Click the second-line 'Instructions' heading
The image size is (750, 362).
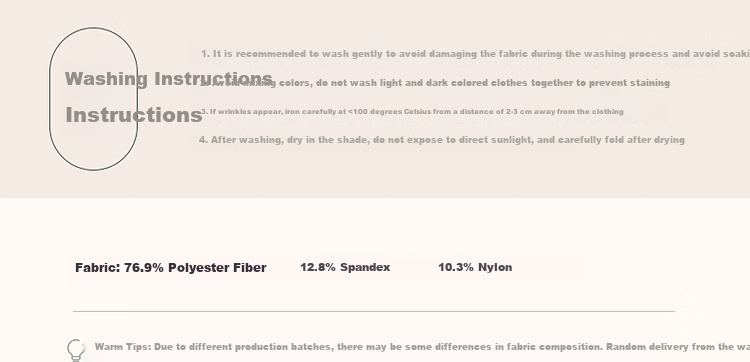click(134, 115)
